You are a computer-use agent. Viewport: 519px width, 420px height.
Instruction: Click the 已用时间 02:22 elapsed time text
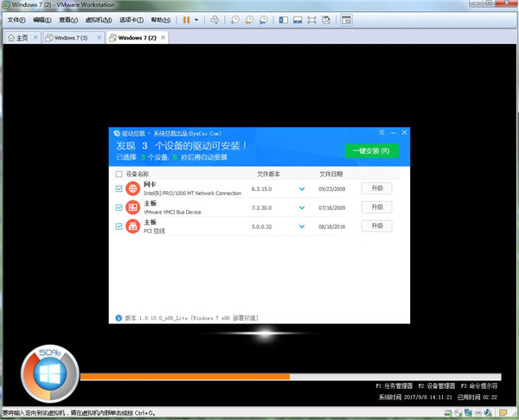coord(477,398)
